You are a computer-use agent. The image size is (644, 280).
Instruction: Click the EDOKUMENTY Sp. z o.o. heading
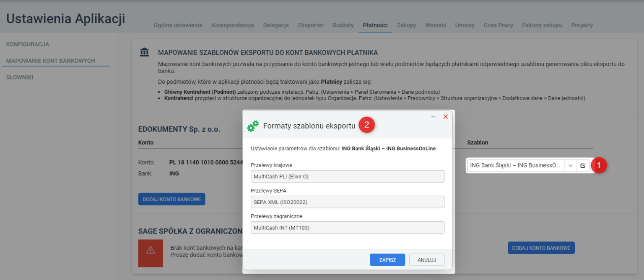tap(179, 129)
